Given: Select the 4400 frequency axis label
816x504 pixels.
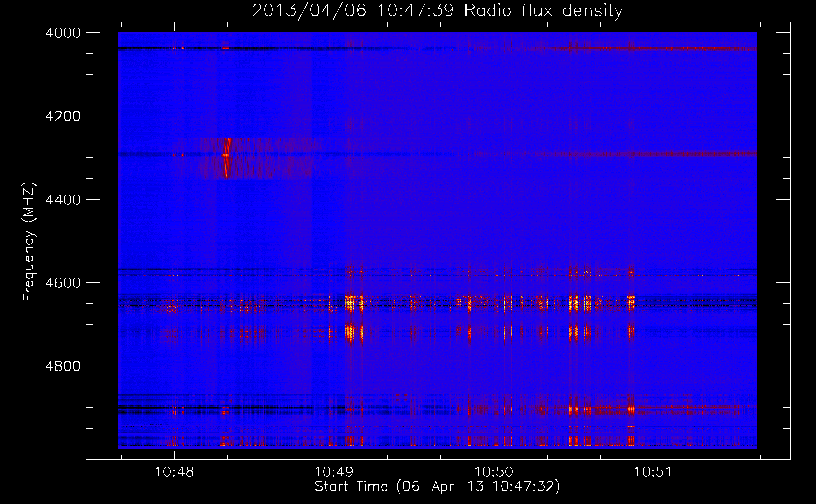Looking at the screenshot, I should (x=63, y=200).
